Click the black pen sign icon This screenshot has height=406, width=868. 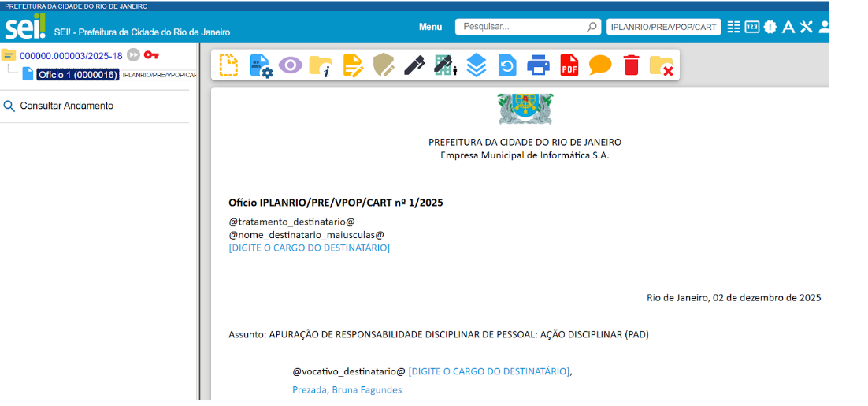coord(414,65)
